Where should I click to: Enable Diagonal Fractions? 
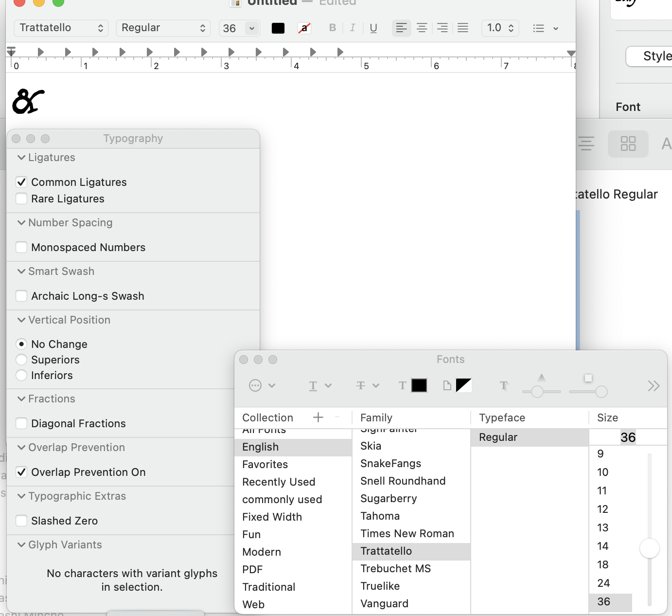coord(21,423)
